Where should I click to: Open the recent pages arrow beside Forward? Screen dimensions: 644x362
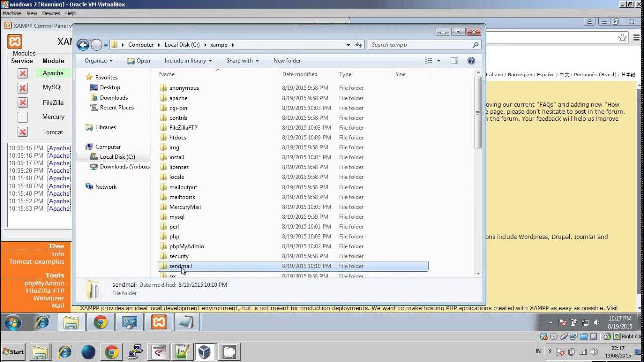pyautogui.click(x=106, y=45)
